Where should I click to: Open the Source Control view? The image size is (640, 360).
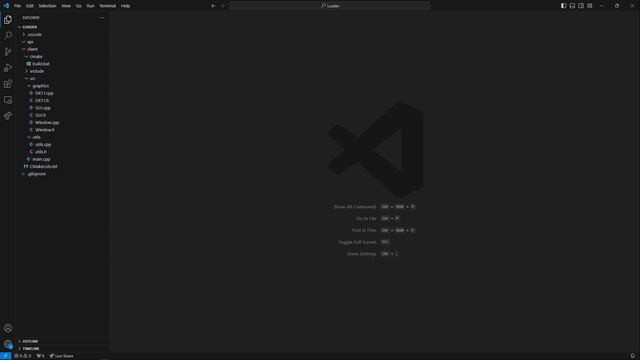(8, 51)
